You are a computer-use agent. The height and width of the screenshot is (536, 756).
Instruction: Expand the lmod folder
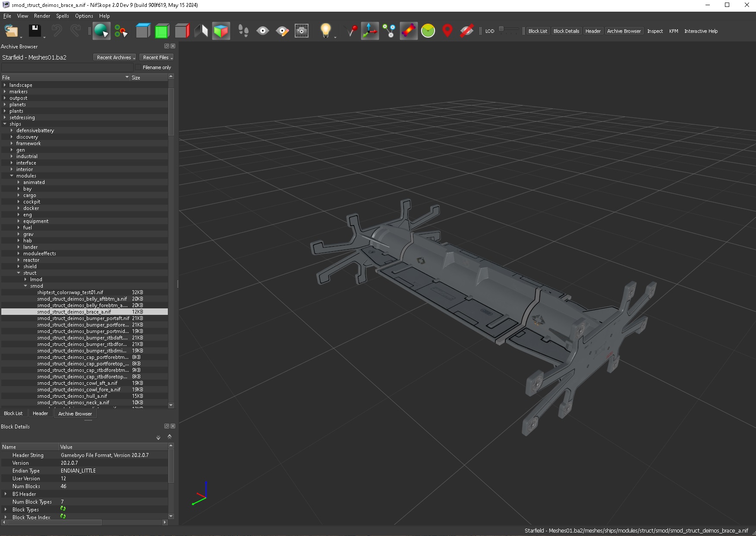tap(25, 279)
